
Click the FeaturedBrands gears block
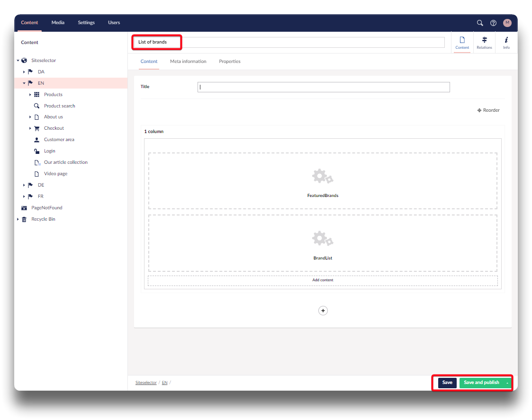click(323, 181)
